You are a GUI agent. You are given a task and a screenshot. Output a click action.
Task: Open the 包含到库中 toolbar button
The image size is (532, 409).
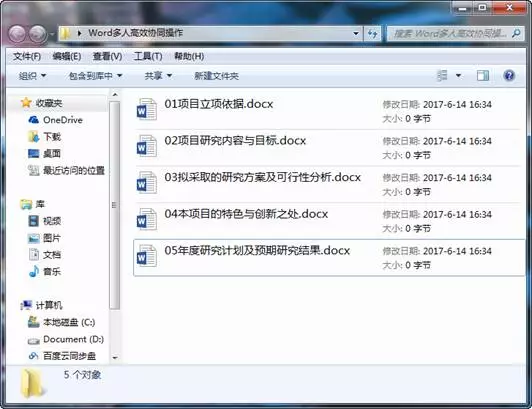[x=95, y=76]
